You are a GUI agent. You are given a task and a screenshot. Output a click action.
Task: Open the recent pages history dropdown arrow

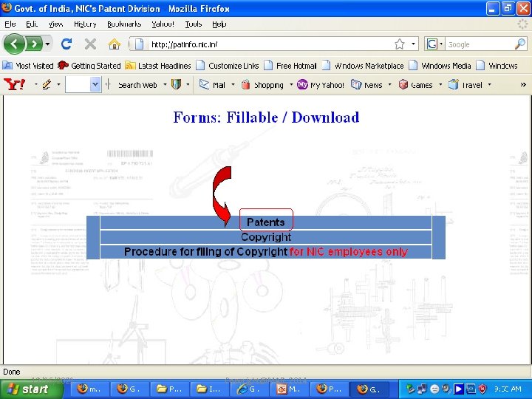coord(47,44)
